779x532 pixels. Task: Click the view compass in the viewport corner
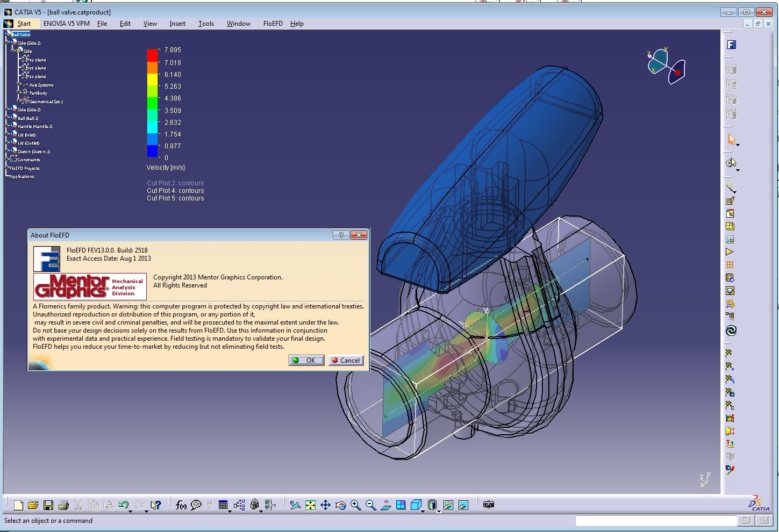[666, 66]
